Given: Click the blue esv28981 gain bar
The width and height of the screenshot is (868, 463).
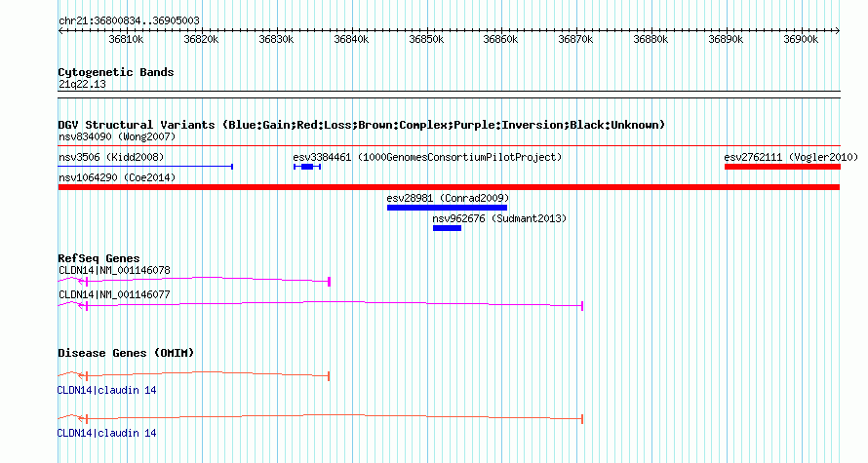Looking at the screenshot, I should point(447,208).
